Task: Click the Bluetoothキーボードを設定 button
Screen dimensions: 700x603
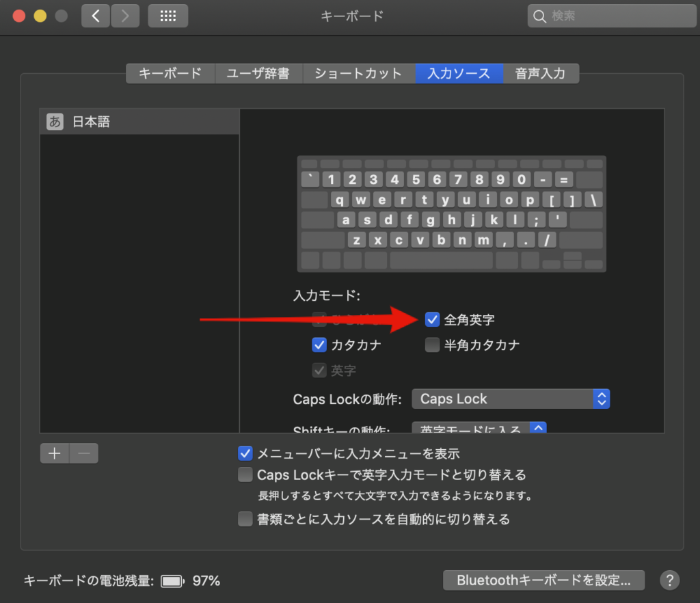Action: click(x=543, y=580)
